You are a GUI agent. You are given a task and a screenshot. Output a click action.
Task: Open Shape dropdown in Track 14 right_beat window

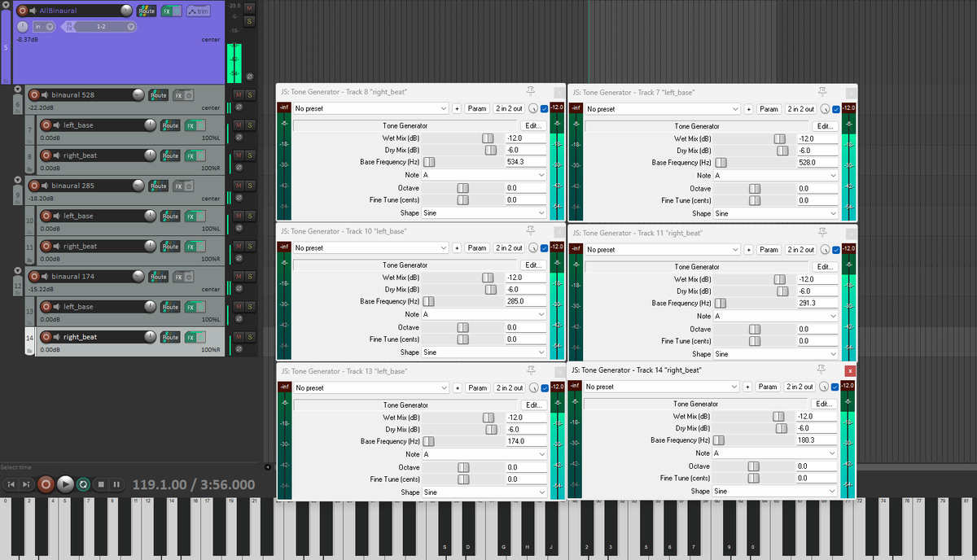(774, 492)
